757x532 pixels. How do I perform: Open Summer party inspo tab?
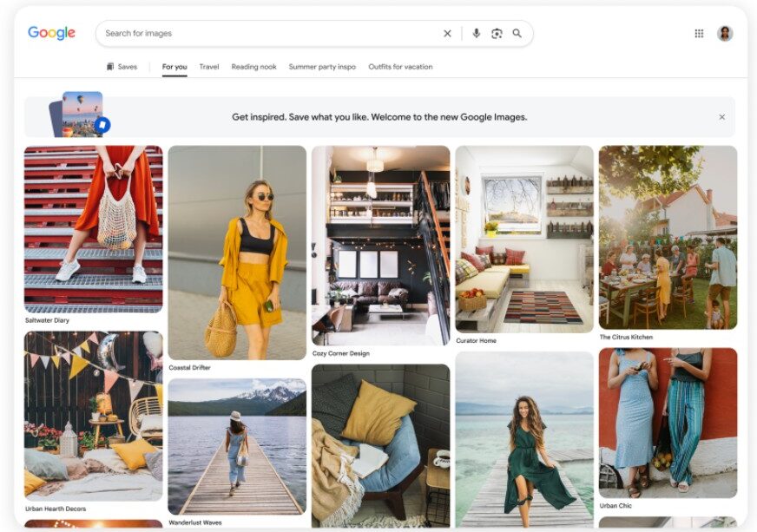tap(322, 67)
